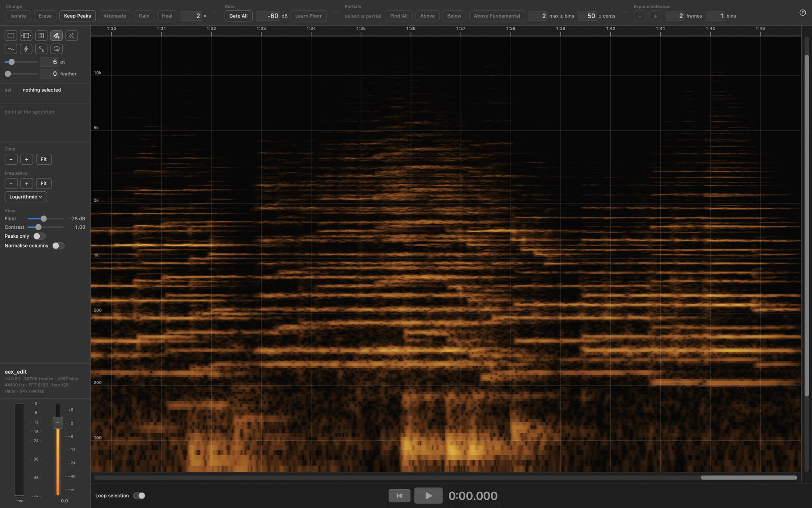Click the Gate All button
The width and height of the screenshot is (812, 508).
pyautogui.click(x=238, y=16)
